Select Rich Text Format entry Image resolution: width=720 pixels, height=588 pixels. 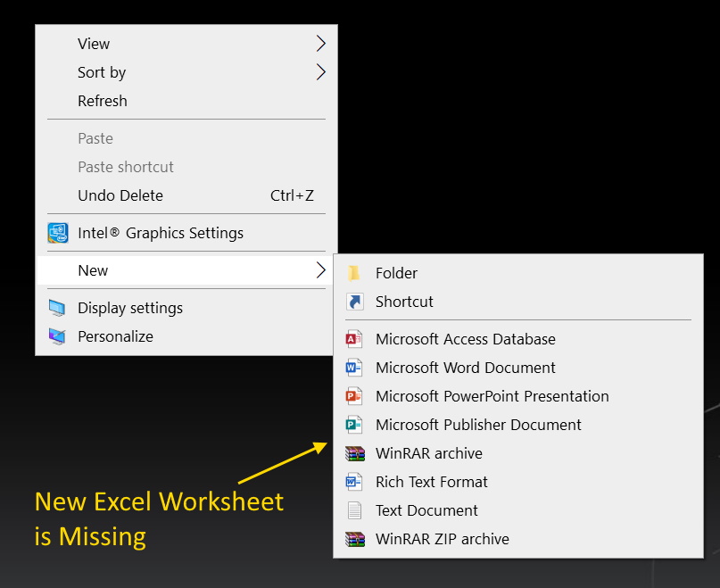pos(518,482)
